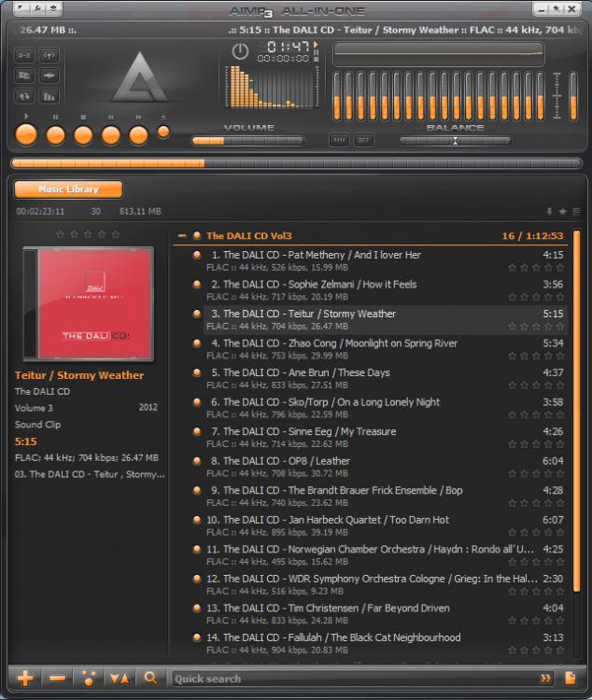Click the power icon beside the timer
The width and height of the screenshot is (592, 700).
(x=240, y=51)
